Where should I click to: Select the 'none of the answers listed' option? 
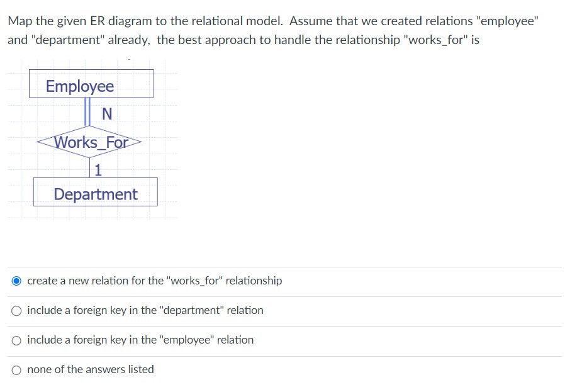coord(16,369)
